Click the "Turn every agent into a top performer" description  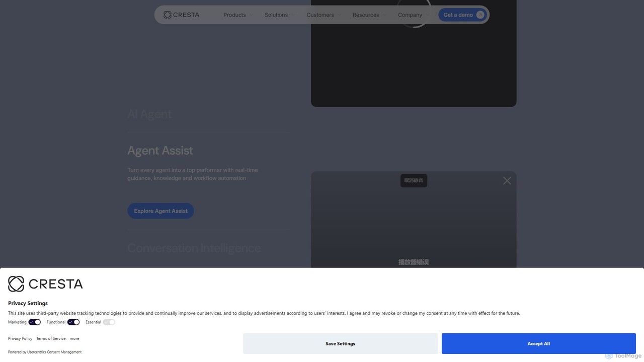point(193,174)
